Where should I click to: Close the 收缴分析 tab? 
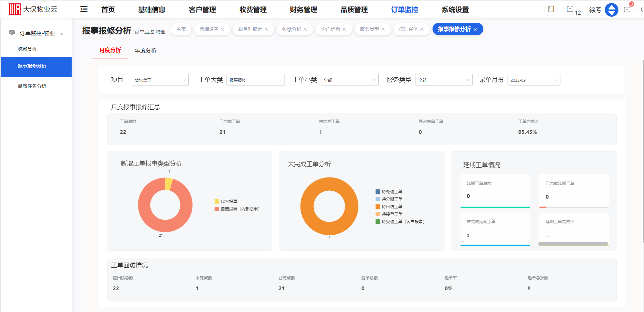pyautogui.click(x=305, y=29)
